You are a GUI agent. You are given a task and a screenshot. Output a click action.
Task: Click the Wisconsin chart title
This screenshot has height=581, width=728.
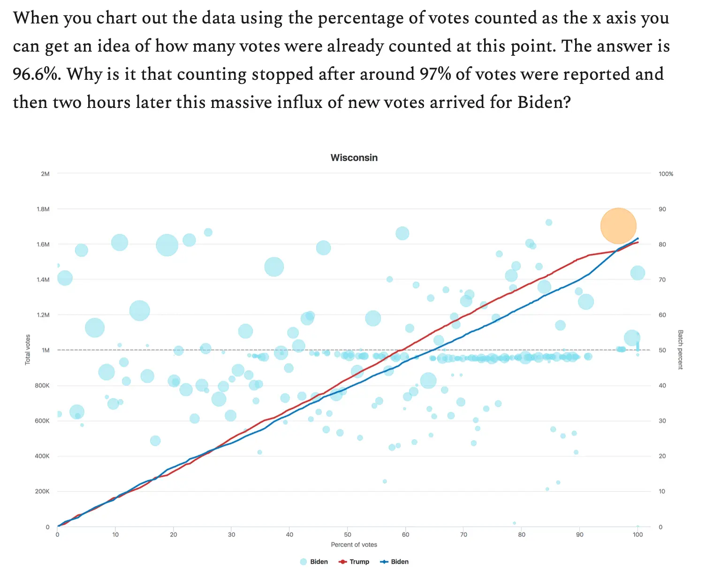(x=354, y=158)
